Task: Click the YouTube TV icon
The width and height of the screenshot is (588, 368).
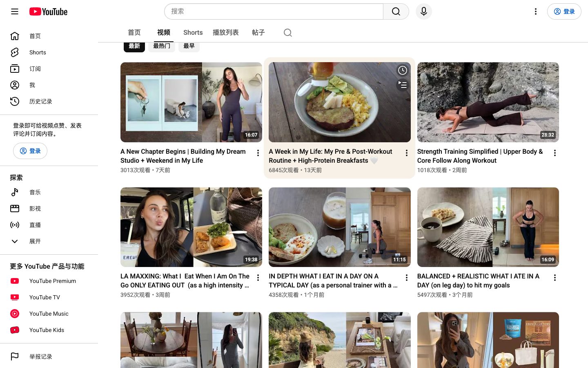Action: tap(15, 297)
